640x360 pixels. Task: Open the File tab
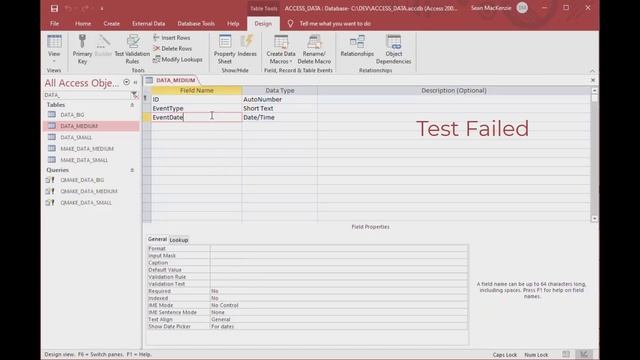click(54, 24)
